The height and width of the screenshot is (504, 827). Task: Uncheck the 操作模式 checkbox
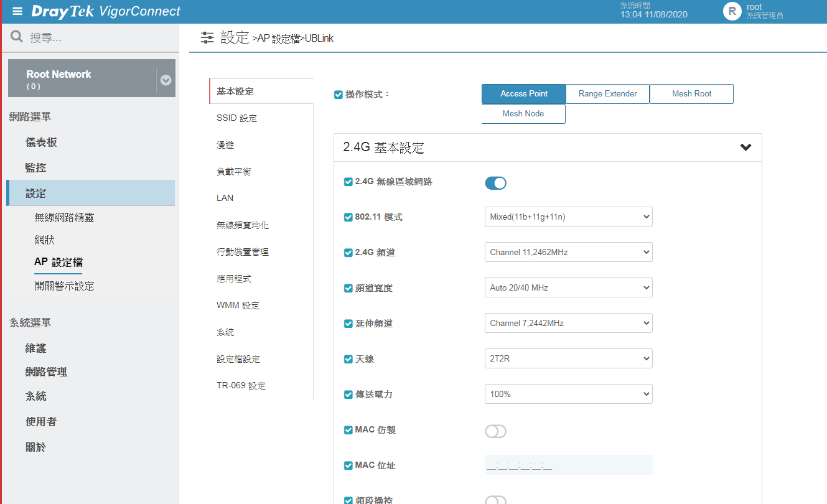tap(339, 95)
